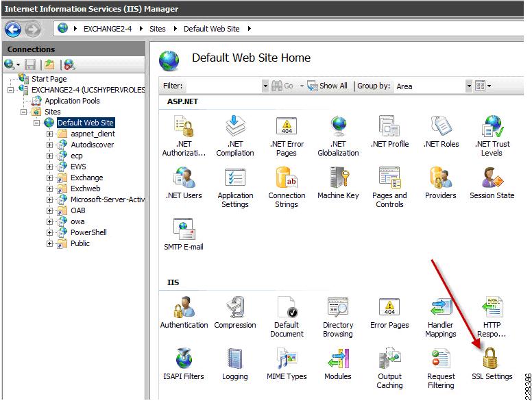Open the Request Filtering feature
This screenshot has width=532, height=401.
(440, 368)
